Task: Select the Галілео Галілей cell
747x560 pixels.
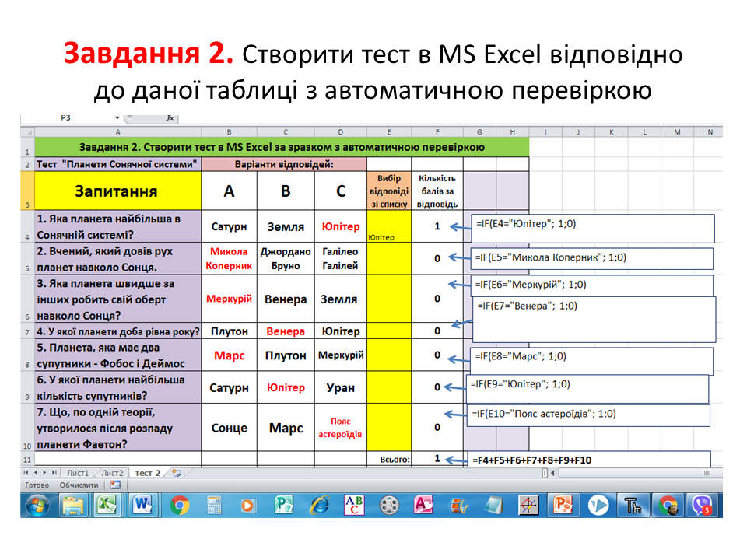Action: [340, 258]
